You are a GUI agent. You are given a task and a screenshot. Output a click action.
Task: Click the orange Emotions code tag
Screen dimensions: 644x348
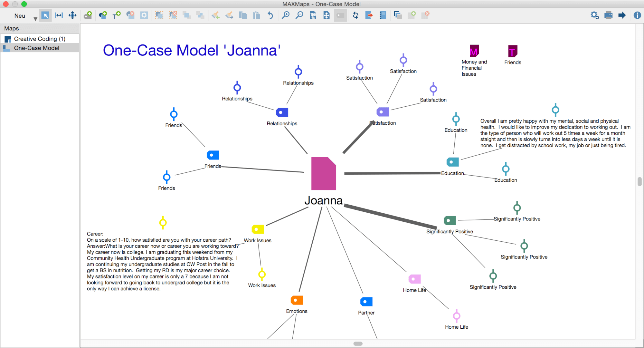(297, 300)
